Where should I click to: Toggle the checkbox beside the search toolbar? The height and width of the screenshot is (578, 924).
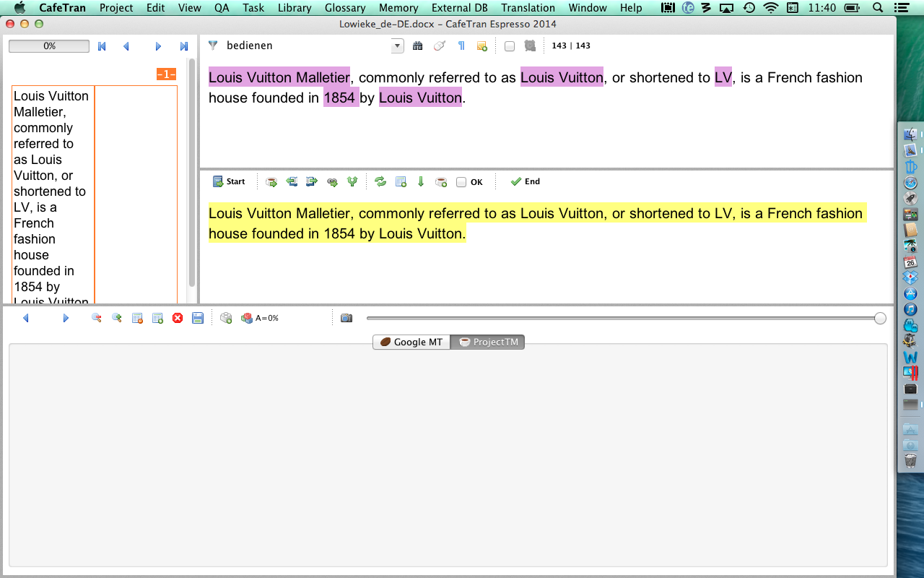(x=510, y=46)
